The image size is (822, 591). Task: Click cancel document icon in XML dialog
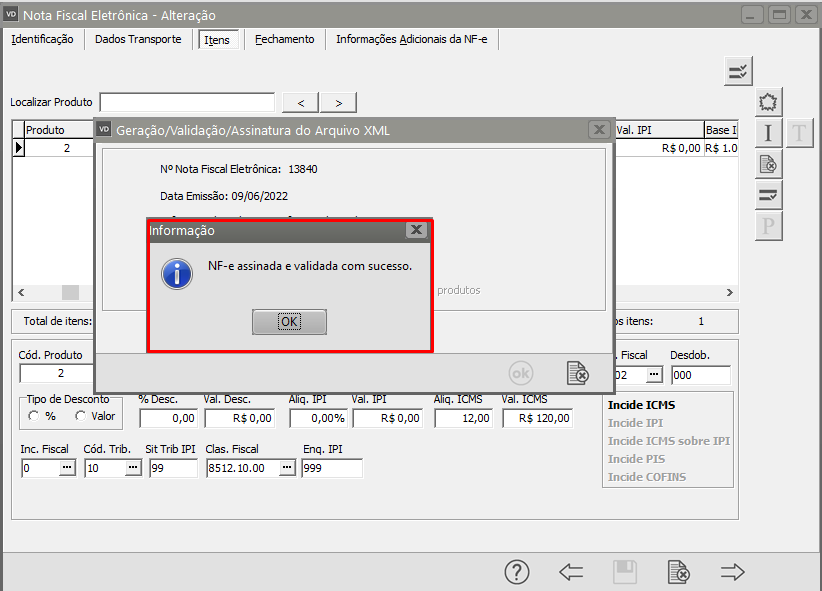[x=577, y=373]
